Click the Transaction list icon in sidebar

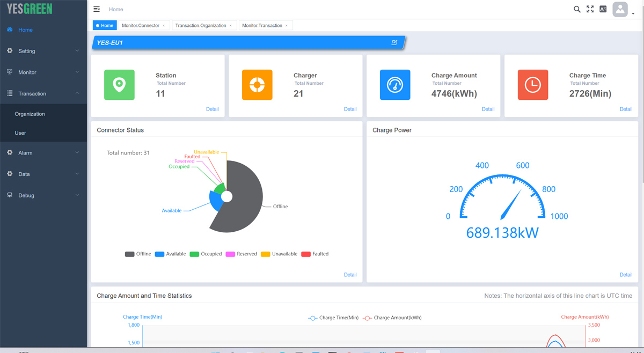10,93
